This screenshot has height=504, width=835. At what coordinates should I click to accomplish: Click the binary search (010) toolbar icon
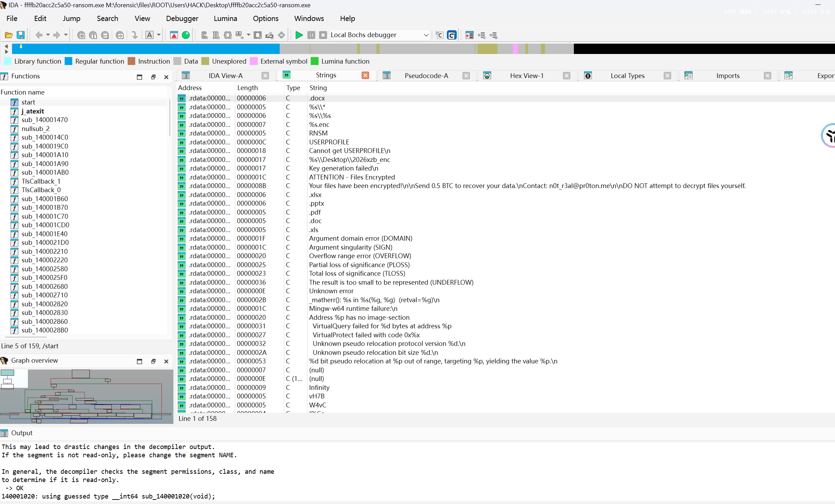point(105,35)
